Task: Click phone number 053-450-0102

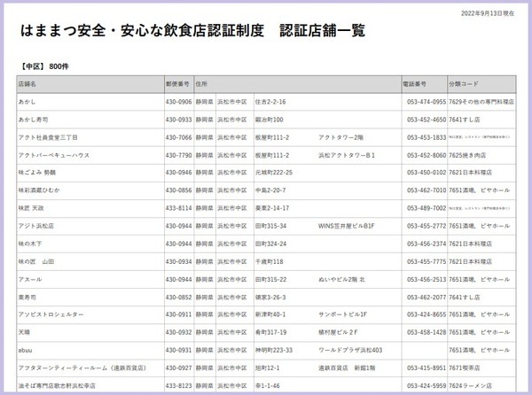Action: point(426,173)
